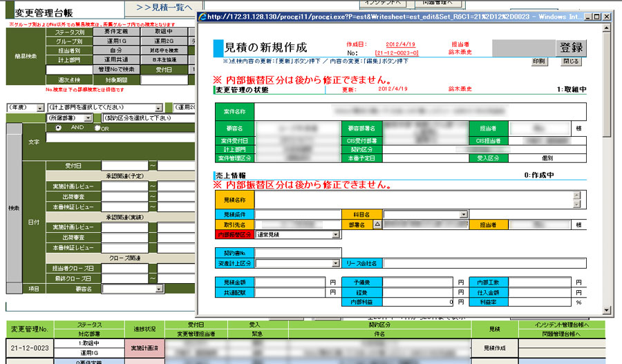Image resolution: width=622 pixels, height=364 pixels.
Task: Click the 受入区分 value 個別
Action: click(x=547, y=158)
